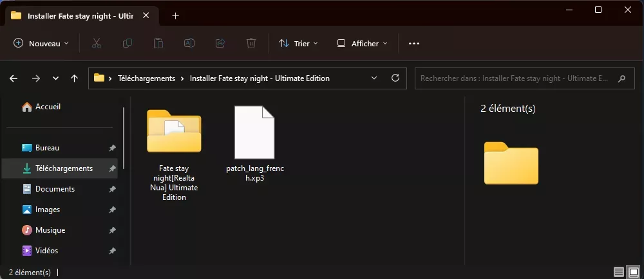Select the Fate stay night Ultimate Edition folder
This screenshot has width=644, height=279.
(174, 154)
